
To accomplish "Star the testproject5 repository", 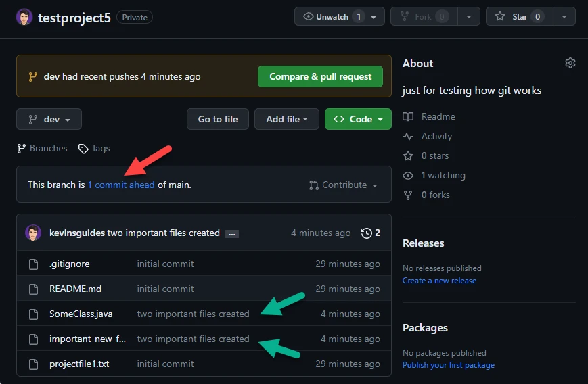I will [x=520, y=16].
